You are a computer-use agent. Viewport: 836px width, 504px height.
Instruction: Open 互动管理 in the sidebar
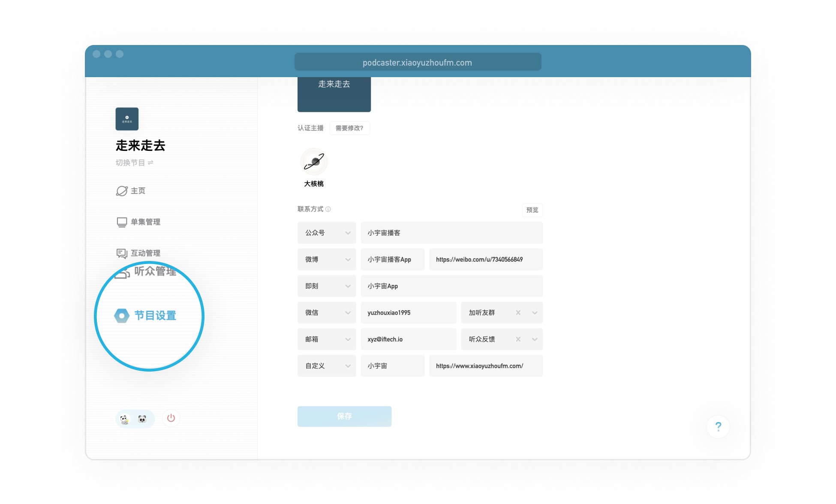pyautogui.click(x=146, y=253)
